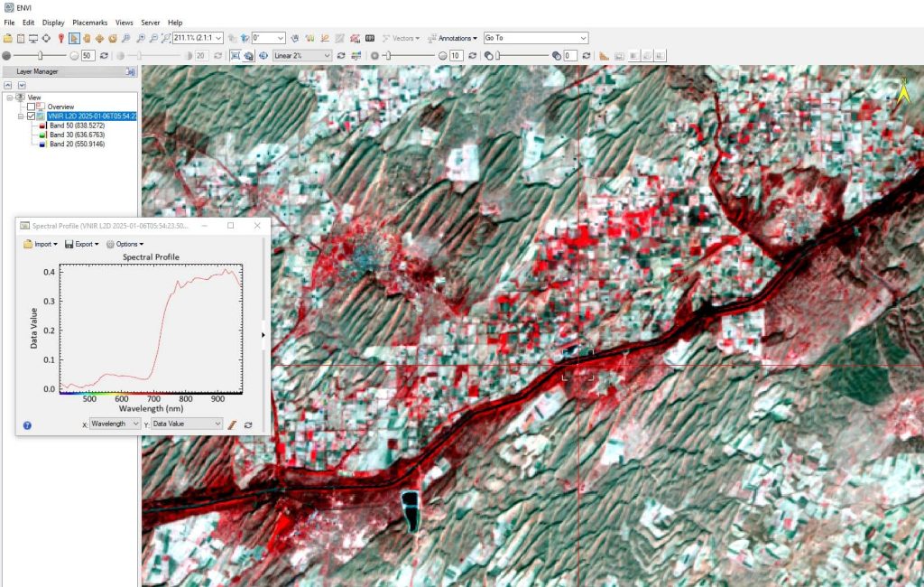The width and height of the screenshot is (924, 587).
Task: Toggle the arrow Select tool in the toolbar
Action: [x=74, y=38]
